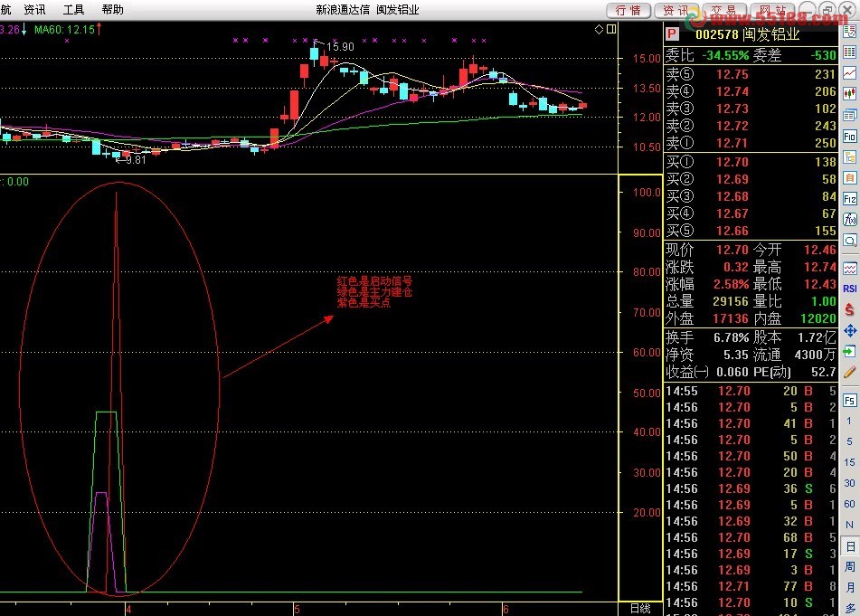The width and height of the screenshot is (860, 616).
Task: Select the 15-minute period
Action: coord(849,462)
